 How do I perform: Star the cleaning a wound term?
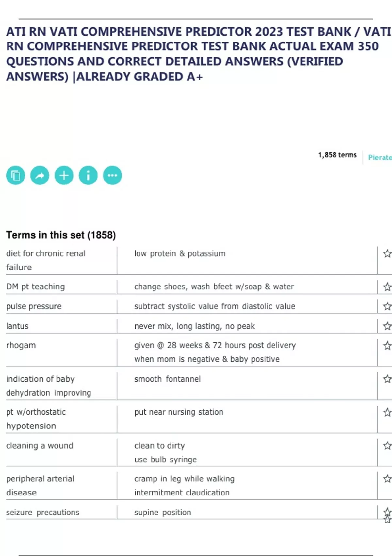pyautogui.click(x=387, y=446)
